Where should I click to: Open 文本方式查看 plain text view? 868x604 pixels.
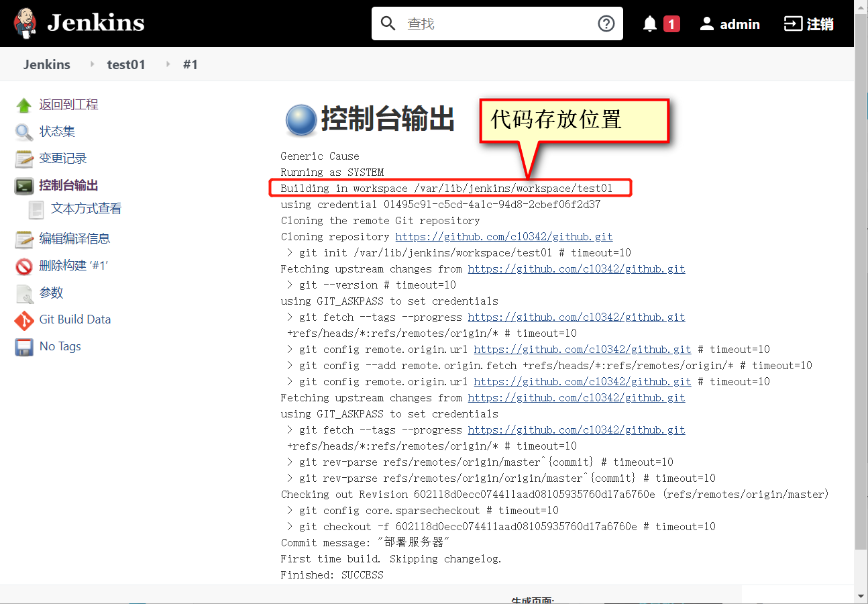(x=87, y=209)
